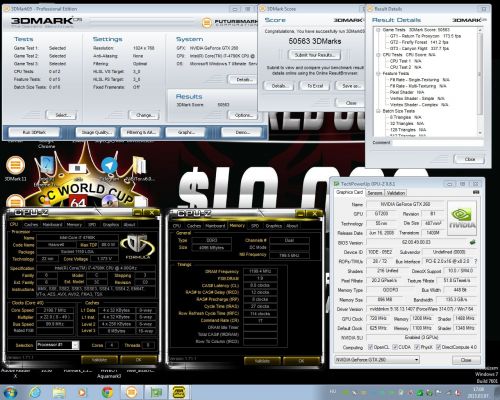Switch to GPU-Z taskbar button
500x400 pixels.
pos(155,392)
